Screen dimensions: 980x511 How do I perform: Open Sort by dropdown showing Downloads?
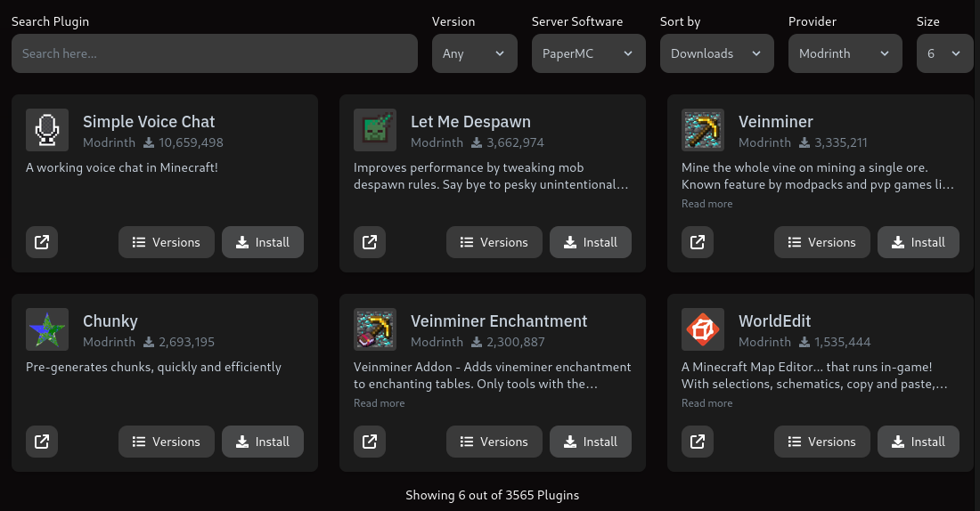point(717,53)
